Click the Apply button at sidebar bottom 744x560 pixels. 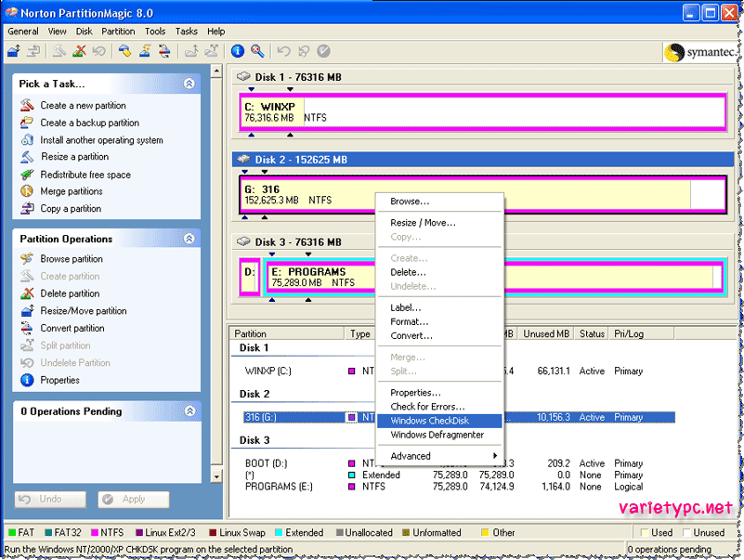134,500
